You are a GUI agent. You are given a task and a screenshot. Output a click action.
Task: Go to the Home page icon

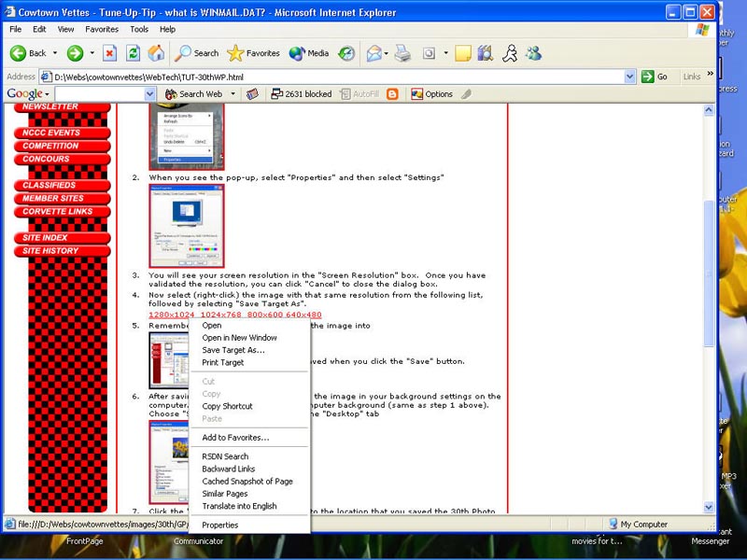(157, 53)
